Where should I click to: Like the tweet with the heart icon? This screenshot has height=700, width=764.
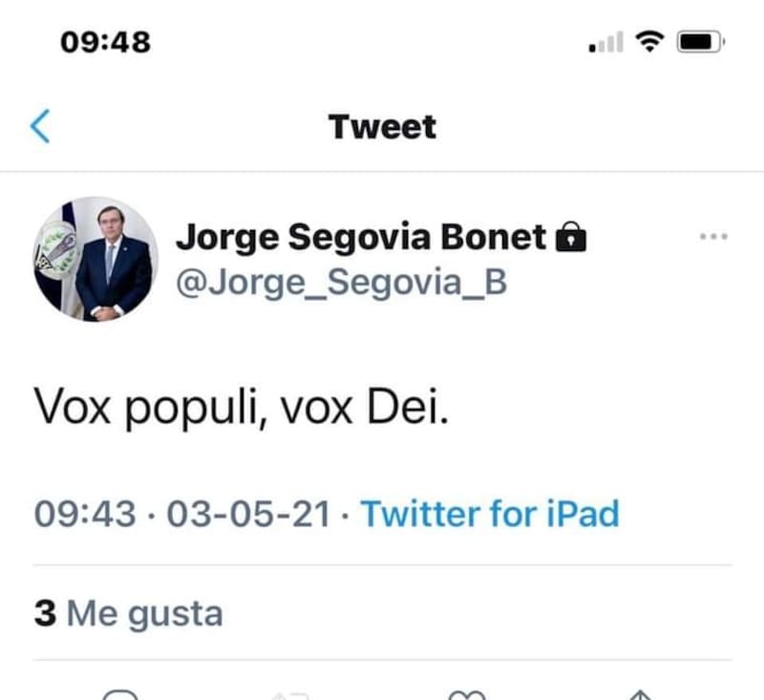[466, 694]
